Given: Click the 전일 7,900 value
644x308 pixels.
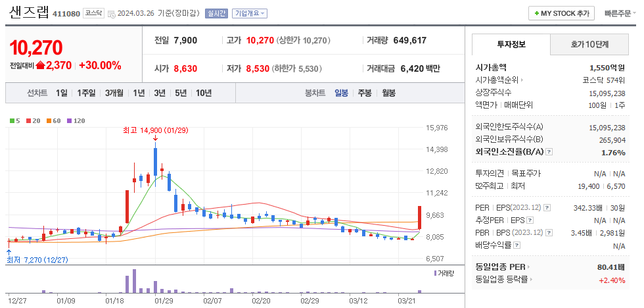Looking at the screenshot, I should pyautogui.click(x=185, y=40).
